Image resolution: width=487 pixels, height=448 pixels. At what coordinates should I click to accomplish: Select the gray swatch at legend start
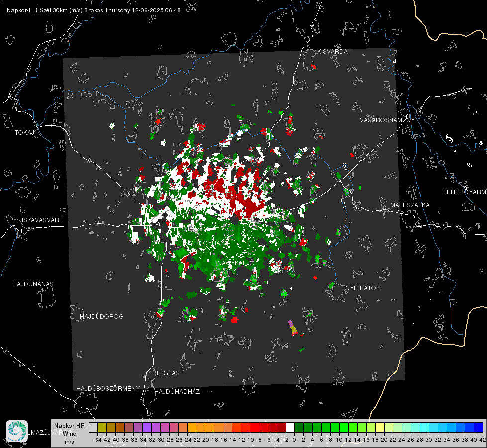(x=93, y=428)
